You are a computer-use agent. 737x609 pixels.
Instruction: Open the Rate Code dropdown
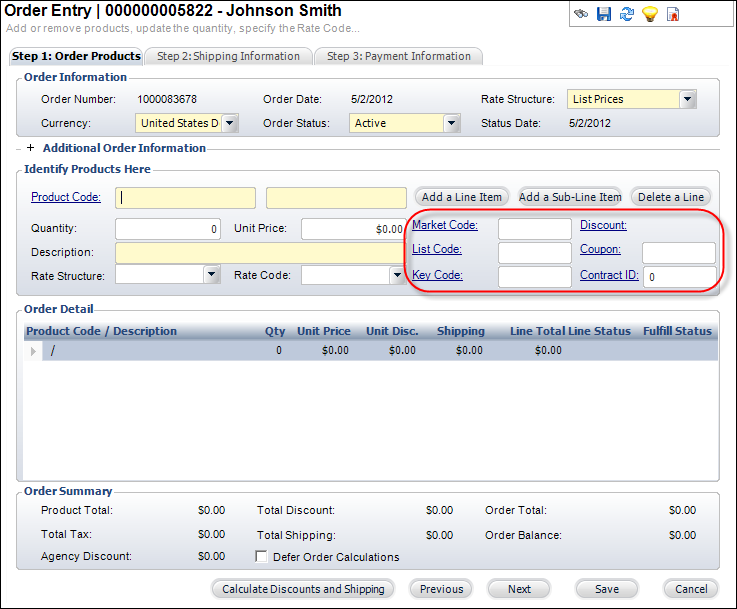(397, 274)
